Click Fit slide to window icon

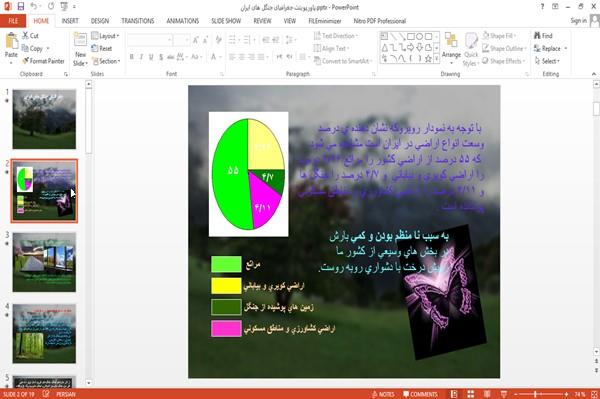tap(594, 394)
